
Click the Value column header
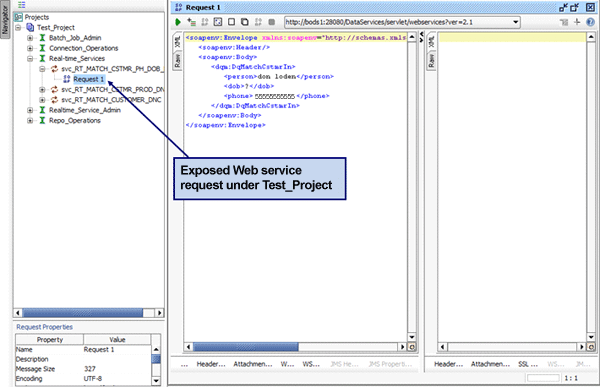(117, 340)
